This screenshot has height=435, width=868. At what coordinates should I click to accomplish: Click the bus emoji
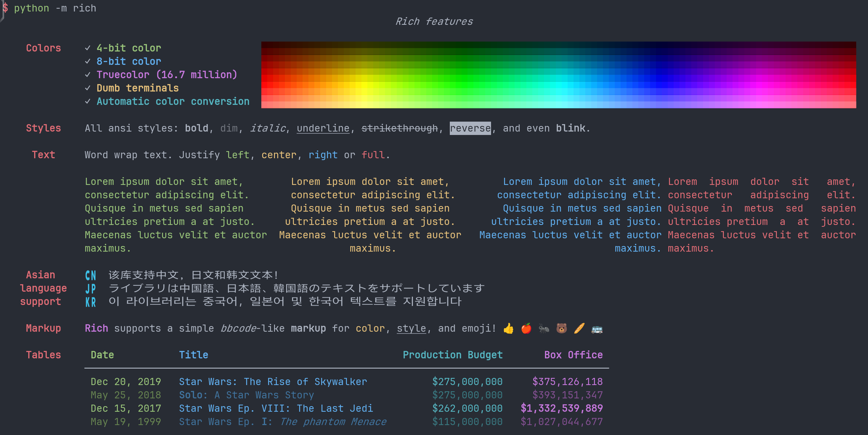coord(597,329)
